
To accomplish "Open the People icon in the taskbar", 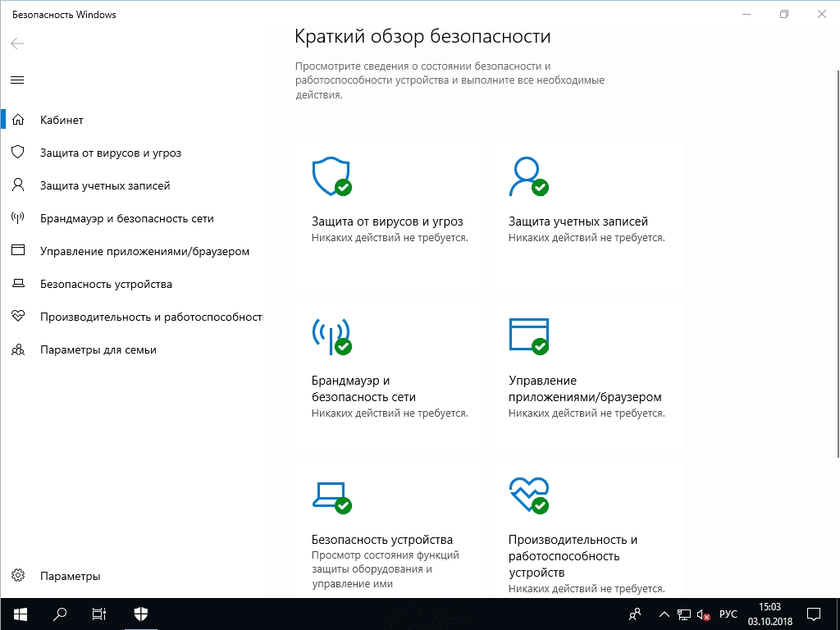I will pos(635,614).
